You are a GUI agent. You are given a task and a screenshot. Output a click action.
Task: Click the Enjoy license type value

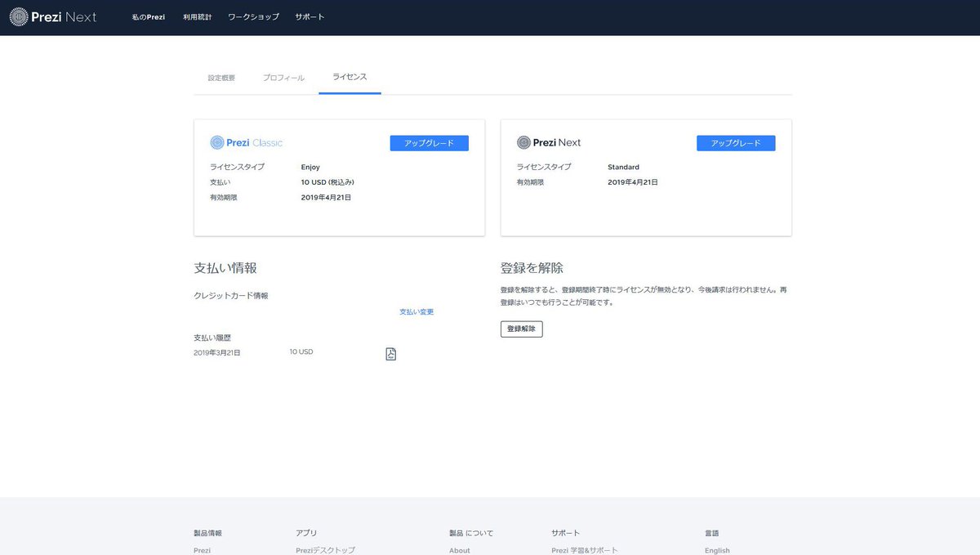310,168
